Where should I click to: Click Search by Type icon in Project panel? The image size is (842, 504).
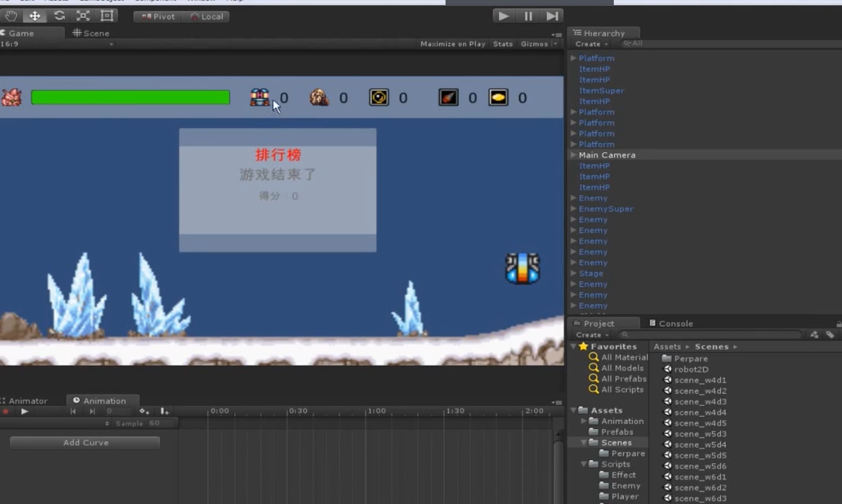[x=815, y=335]
